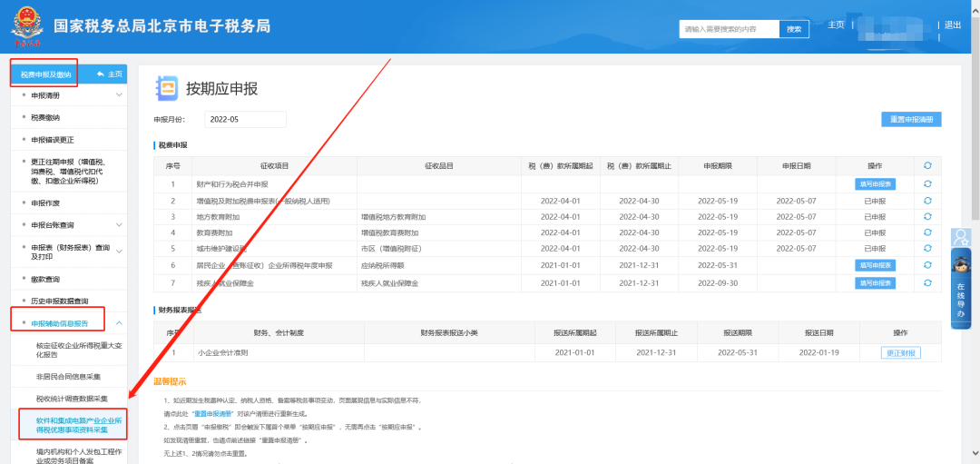Click the tax bureau emblem logo
Screen dimensions: 980x464
[26, 27]
